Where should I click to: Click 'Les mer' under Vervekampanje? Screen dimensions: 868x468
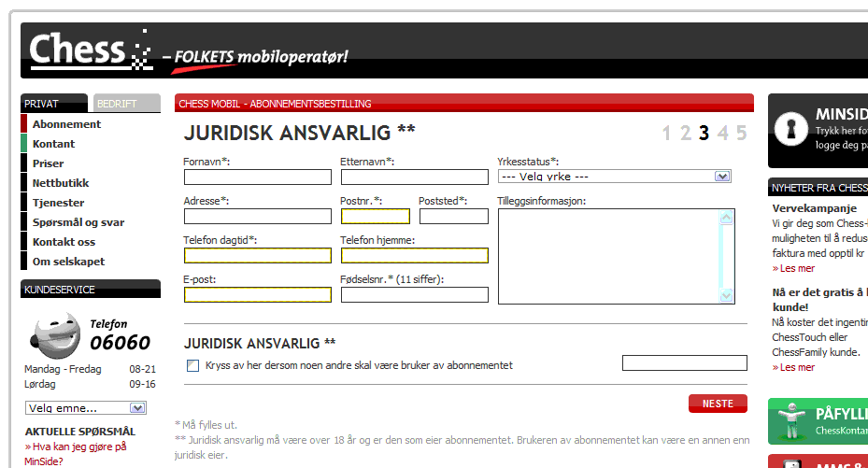(794, 268)
